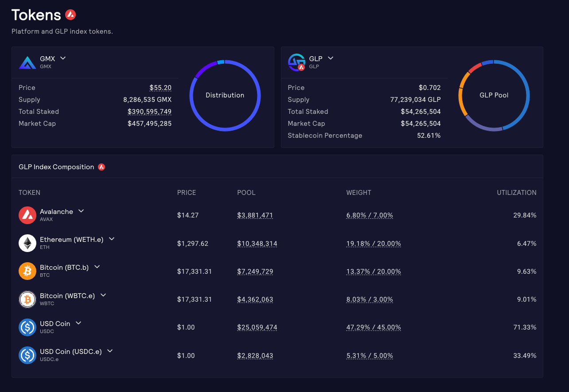Click the Ethereum WETH.e token icon
Screen dimensions: 569x392
click(27, 243)
